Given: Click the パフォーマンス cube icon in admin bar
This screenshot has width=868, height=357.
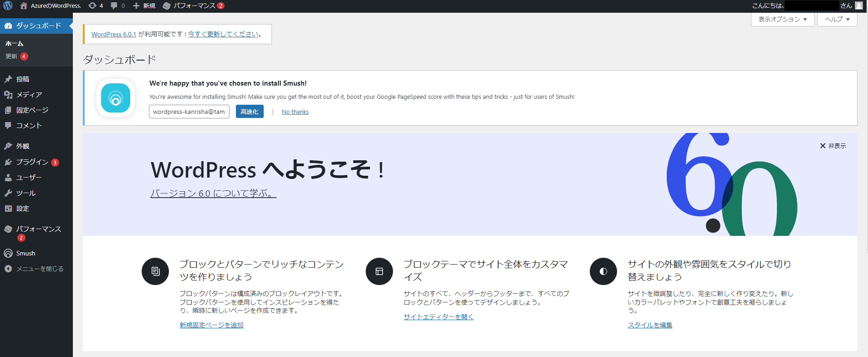Looking at the screenshot, I should tap(167, 6).
